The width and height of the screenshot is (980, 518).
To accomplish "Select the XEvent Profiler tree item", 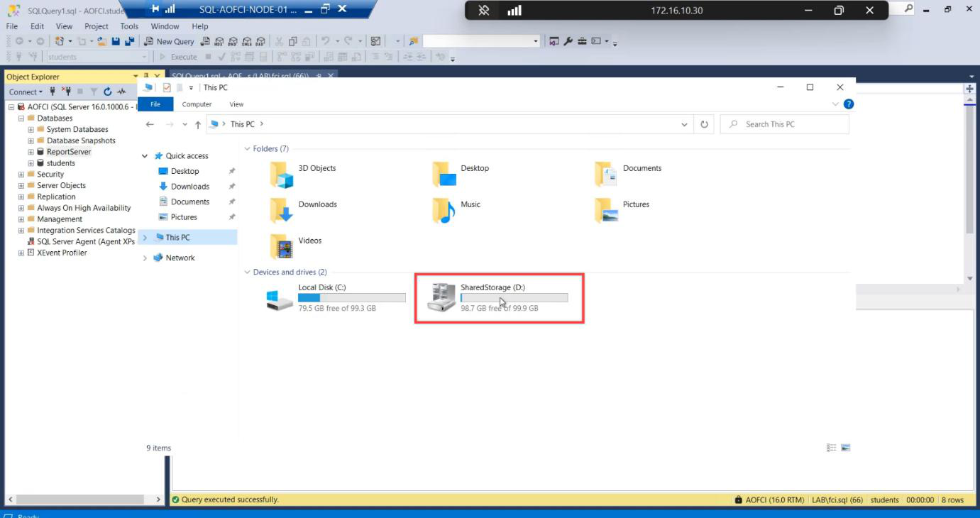I will [x=62, y=253].
